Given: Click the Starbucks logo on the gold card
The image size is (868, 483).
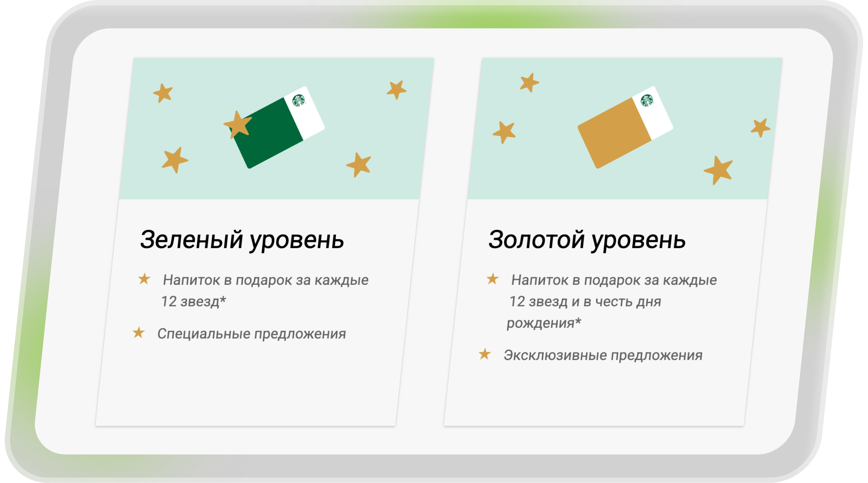Looking at the screenshot, I should point(647,100).
